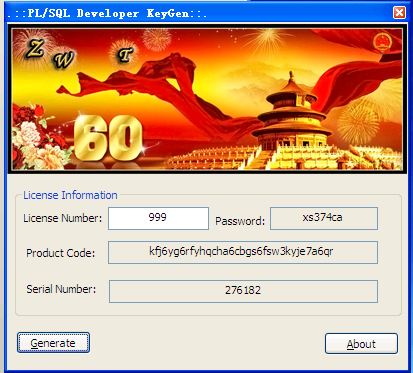This screenshot has height=373, width=413.
Task: Click the Serial Number field showing 276182
Action: coord(243,291)
